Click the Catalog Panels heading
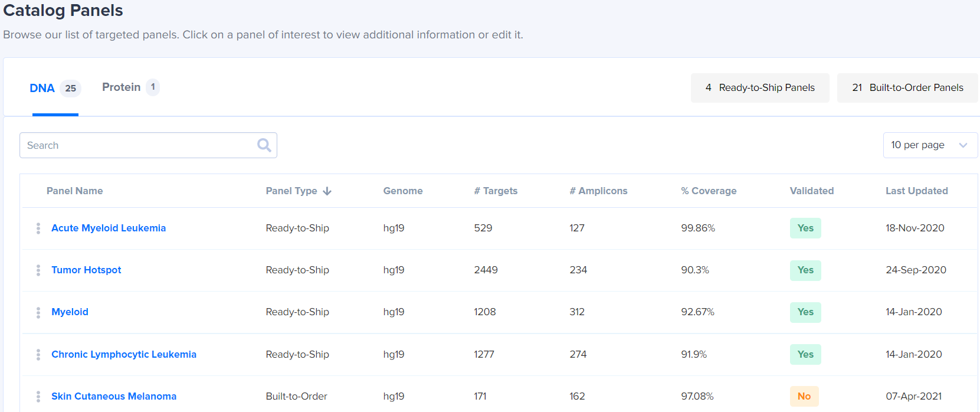Image resolution: width=980 pixels, height=412 pixels. (63, 11)
